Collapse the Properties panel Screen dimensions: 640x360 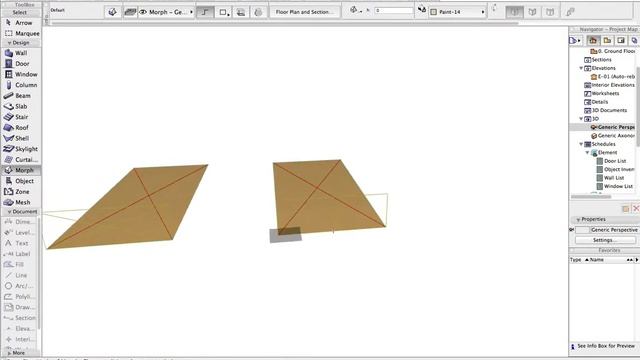(578, 220)
